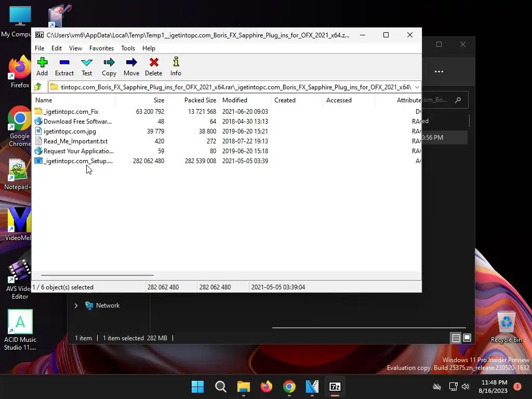Image resolution: width=532 pixels, height=399 pixels.
Task: Open the Recycle Bin on desktop
Action: pyautogui.click(x=506, y=327)
